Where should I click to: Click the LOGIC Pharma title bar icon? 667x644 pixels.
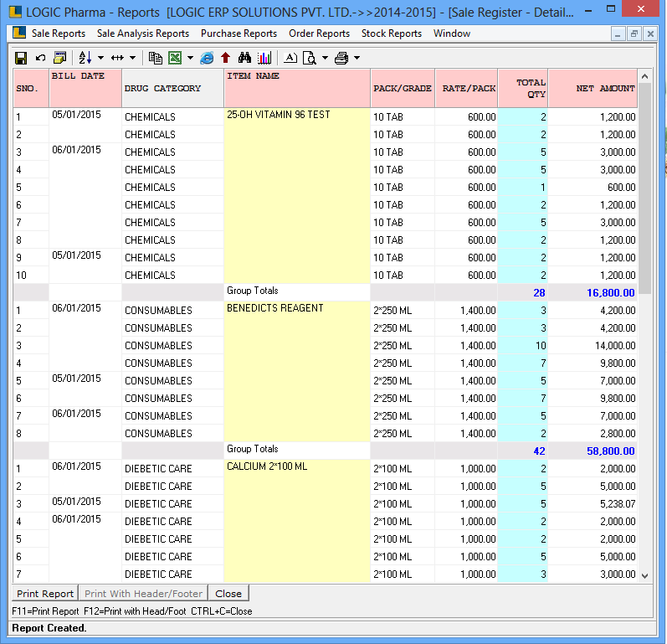(x=15, y=12)
